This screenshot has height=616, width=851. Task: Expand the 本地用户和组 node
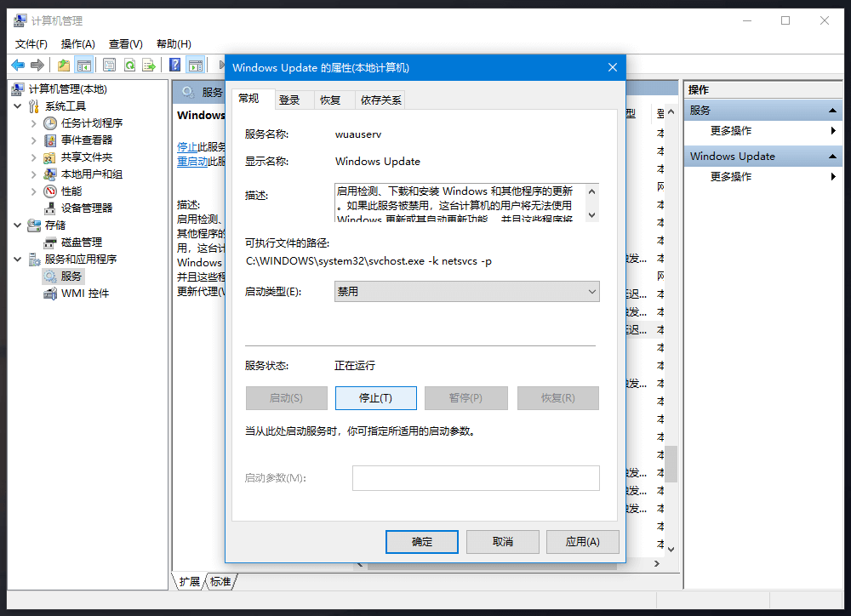click(34, 174)
